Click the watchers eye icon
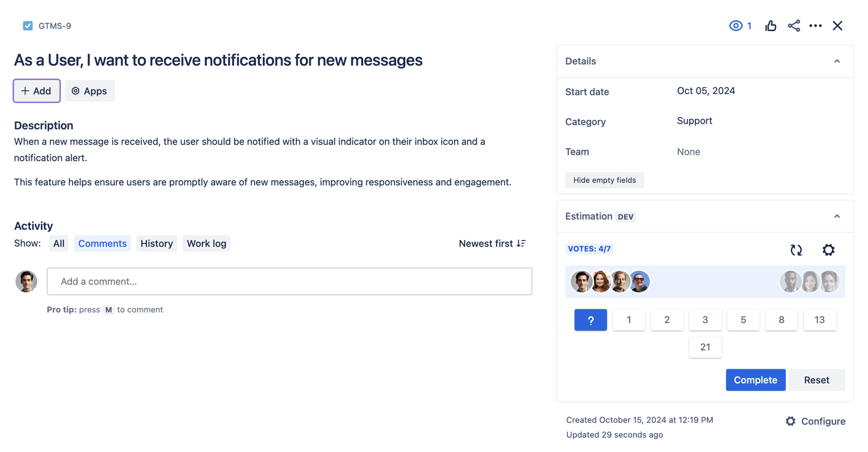The height and width of the screenshot is (452, 868). pos(736,26)
